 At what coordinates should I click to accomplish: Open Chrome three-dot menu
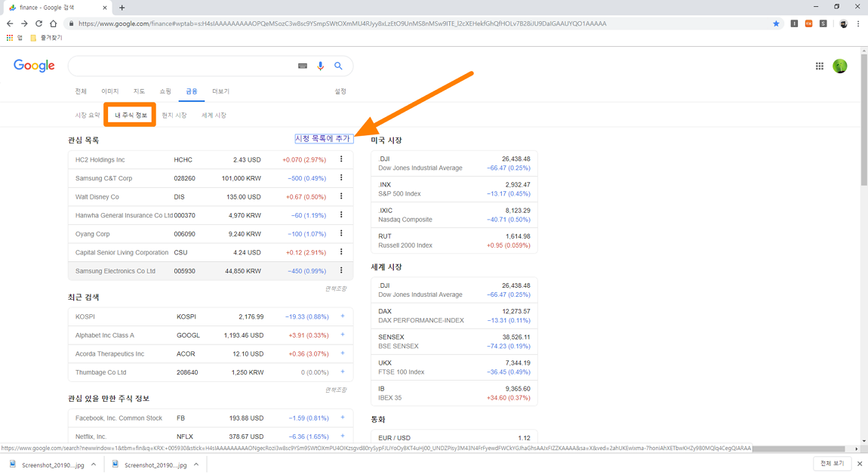(858, 23)
